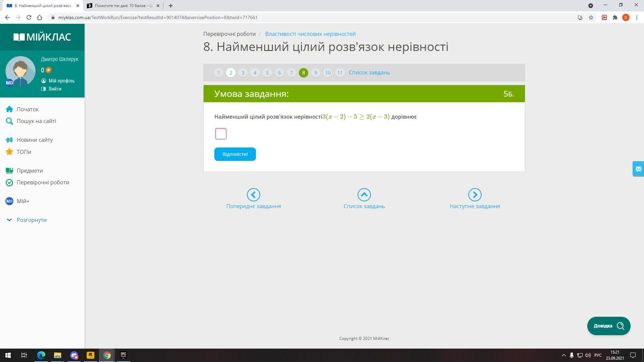Expand the Розгорнути sidebar section
Viewport: 644px width, 362px height.
point(32,220)
